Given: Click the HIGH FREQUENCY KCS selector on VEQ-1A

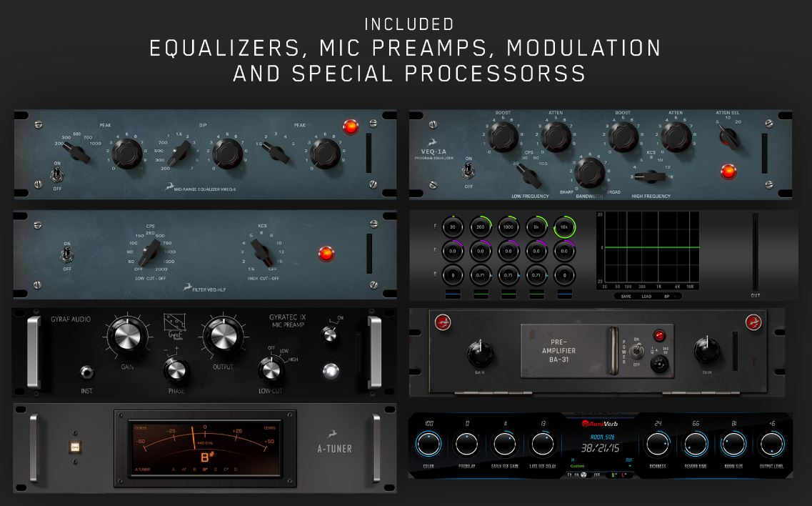Looking at the screenshot, I should 651,177.
